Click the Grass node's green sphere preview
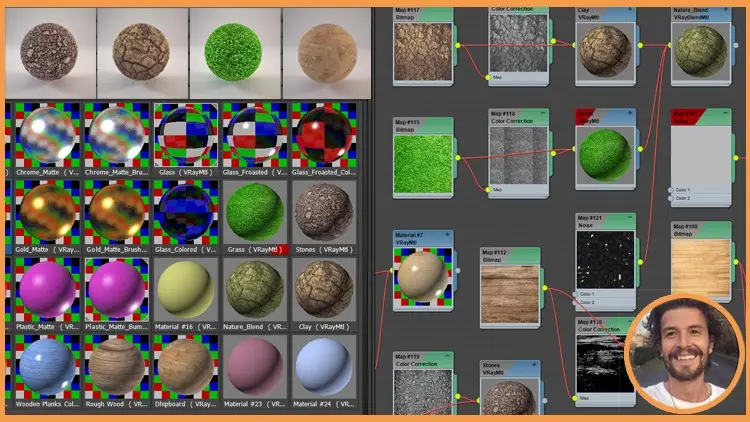 click(x=605, y=155)
